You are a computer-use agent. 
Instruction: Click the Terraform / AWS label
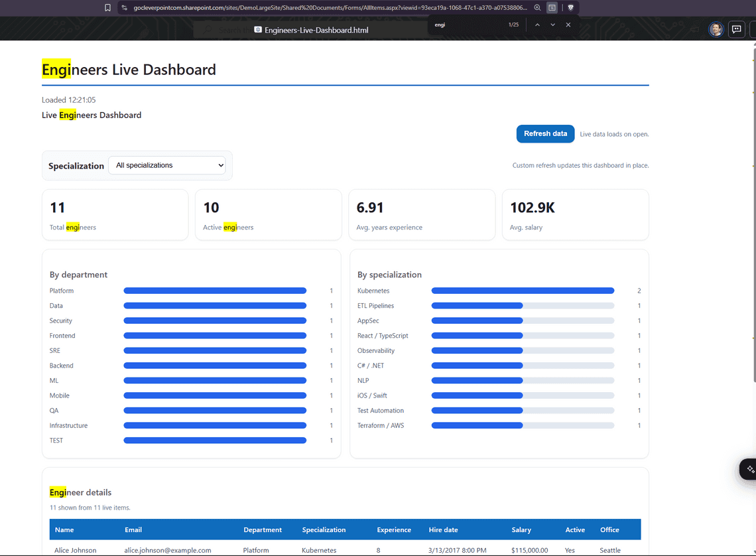point(381,425)
